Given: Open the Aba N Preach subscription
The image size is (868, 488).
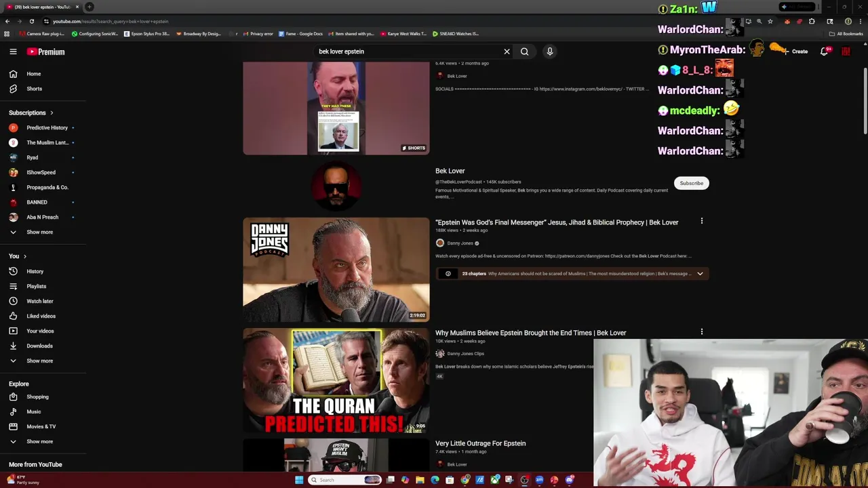Looking at the screenshot, I should (x=43, y=217).
